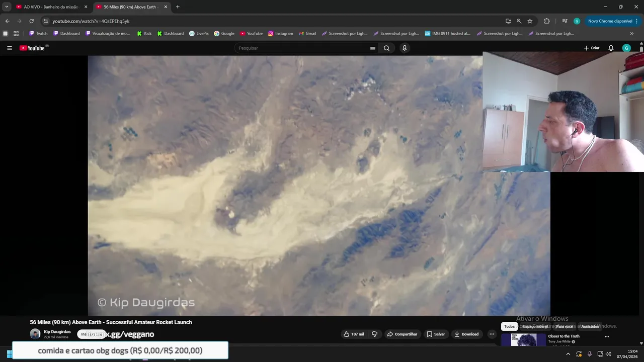
Task: Select the Assistidos filter chip
Action: (x=590, y=326)
